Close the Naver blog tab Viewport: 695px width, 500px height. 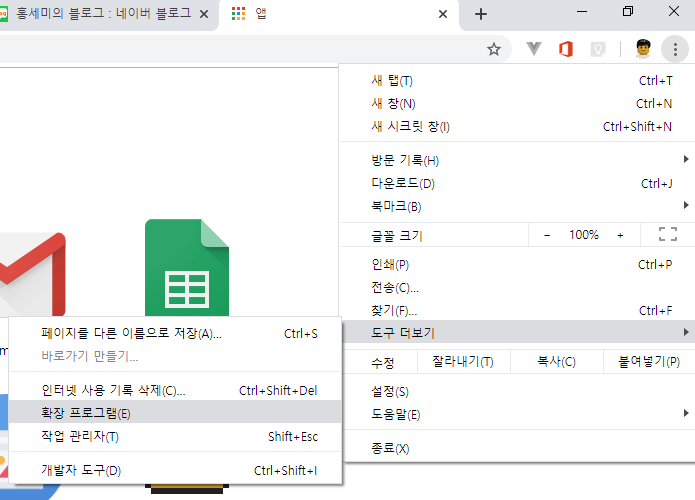pyautogui.click(x=204, y=14)
